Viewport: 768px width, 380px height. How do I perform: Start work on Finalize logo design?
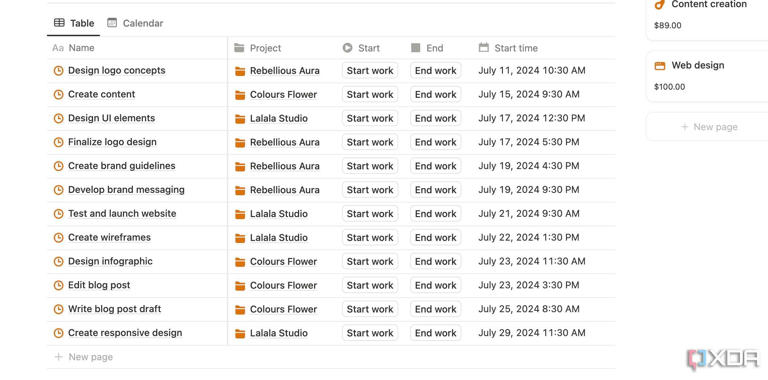click(370, 142)
